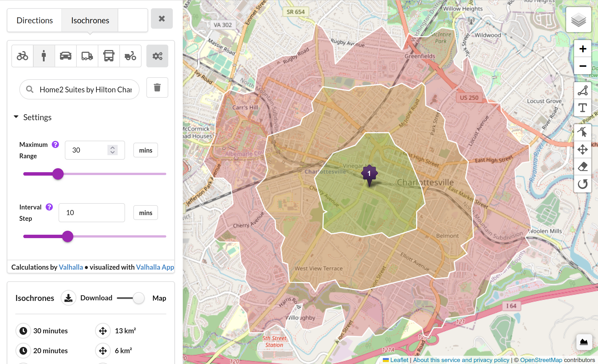598x364 pixels.
Task: Switch to the Directions tab
Action: 34,20
